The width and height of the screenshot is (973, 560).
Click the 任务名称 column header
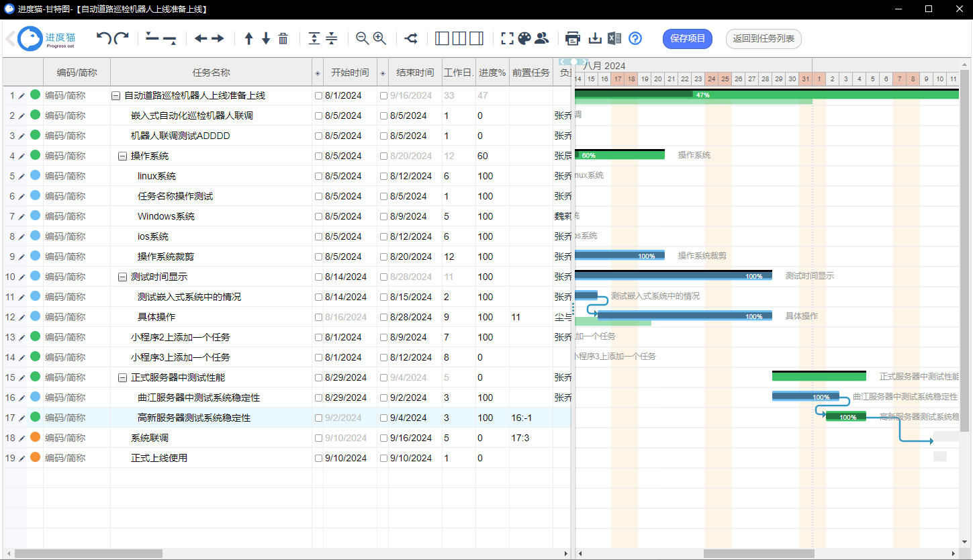211,73
